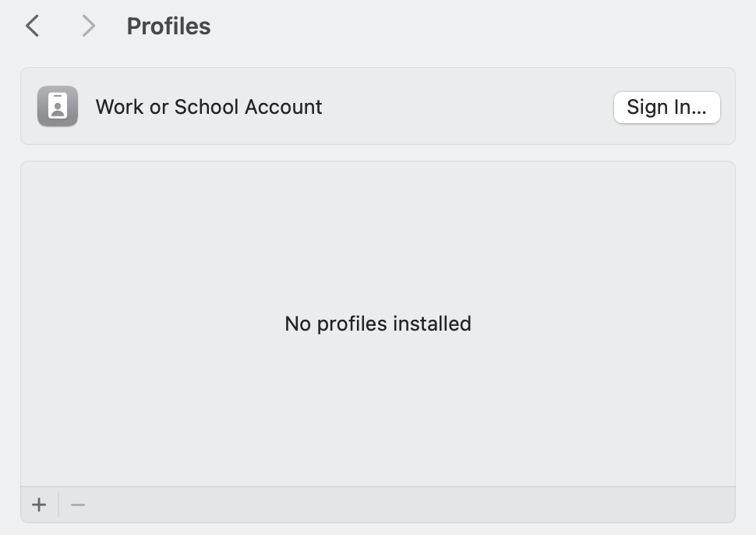Click the Work or School Account badge icon
756x535 pixels.
58,106
